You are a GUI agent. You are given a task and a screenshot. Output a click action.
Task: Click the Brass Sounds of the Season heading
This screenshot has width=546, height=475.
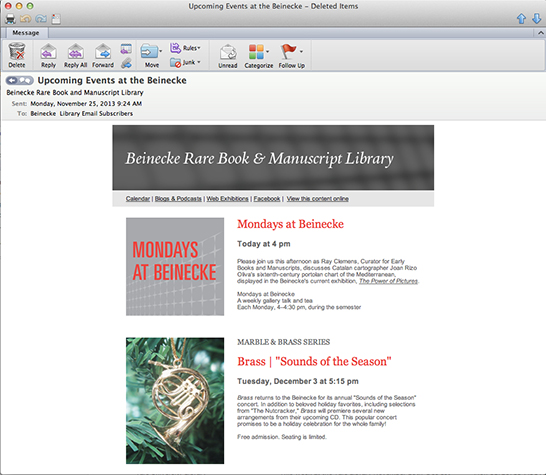(x=314, y=361)
